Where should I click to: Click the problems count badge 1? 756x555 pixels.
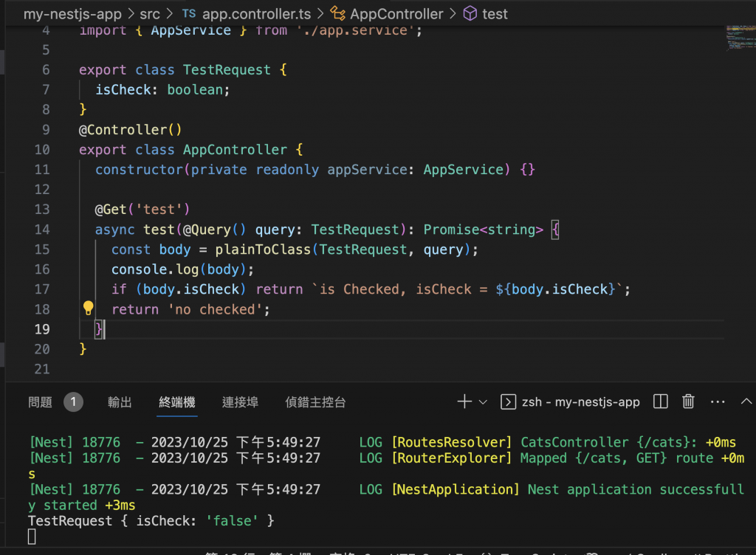coord(73,401)
